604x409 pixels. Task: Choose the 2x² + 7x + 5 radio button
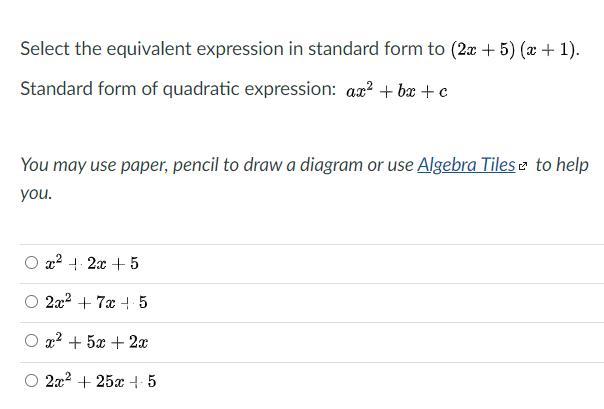32,302
